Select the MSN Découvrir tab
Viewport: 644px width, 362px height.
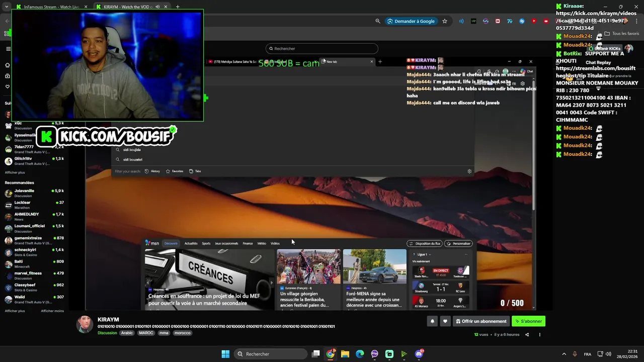(x=171, y=243)
